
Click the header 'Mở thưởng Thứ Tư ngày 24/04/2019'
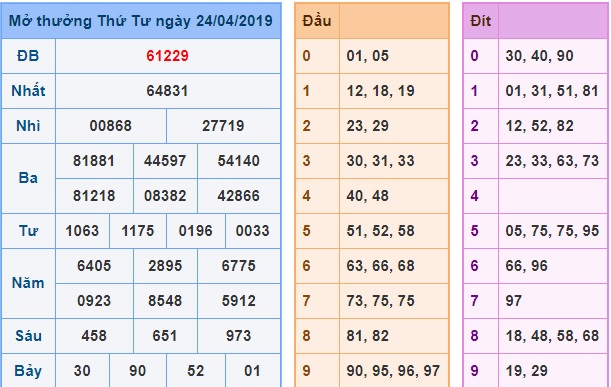141,21
